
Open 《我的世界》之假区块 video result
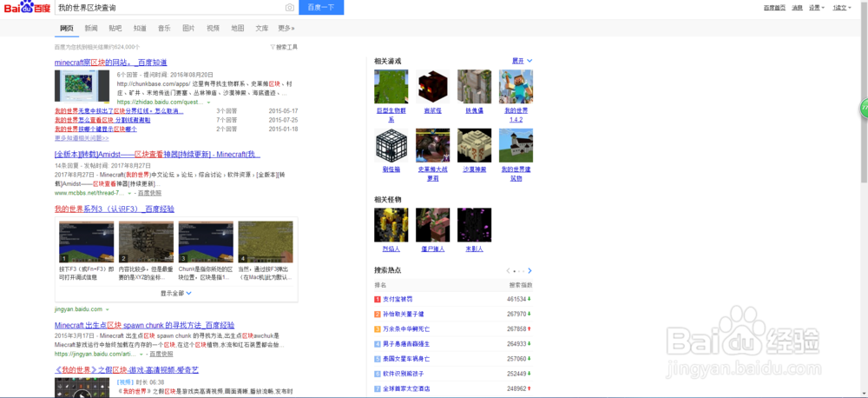coord(126,369)
